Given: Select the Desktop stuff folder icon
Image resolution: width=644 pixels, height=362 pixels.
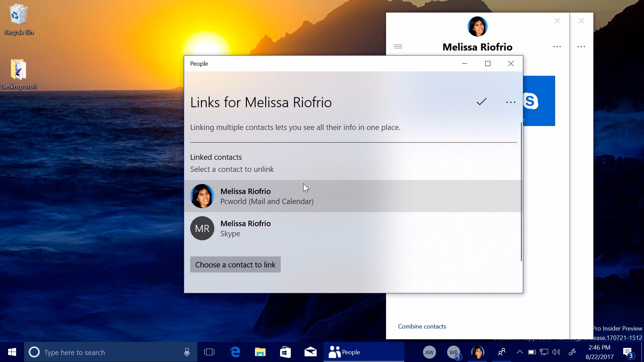Looking at the screenshot, I should (18, 74).
